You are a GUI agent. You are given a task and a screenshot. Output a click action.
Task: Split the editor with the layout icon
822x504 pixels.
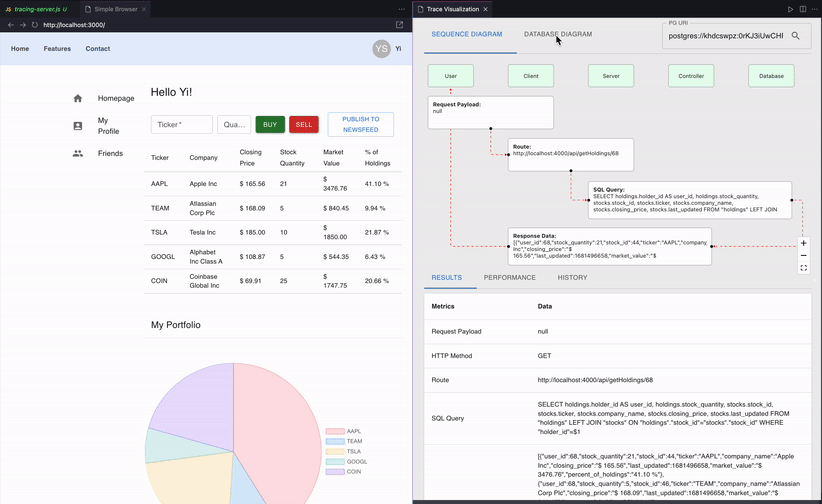pyautogui.click(x=803, y=9)
